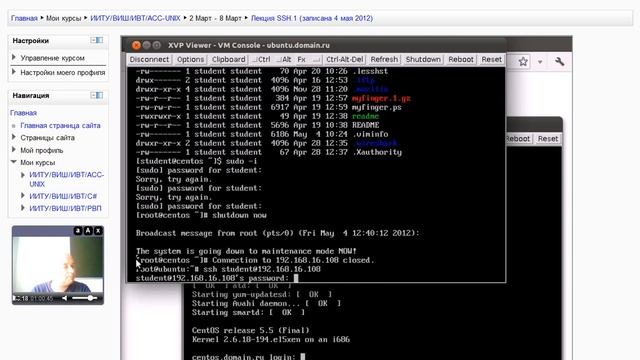The image size is (640, 360).
Task: Bookmark page with star icon
Action: pos(523,62)
